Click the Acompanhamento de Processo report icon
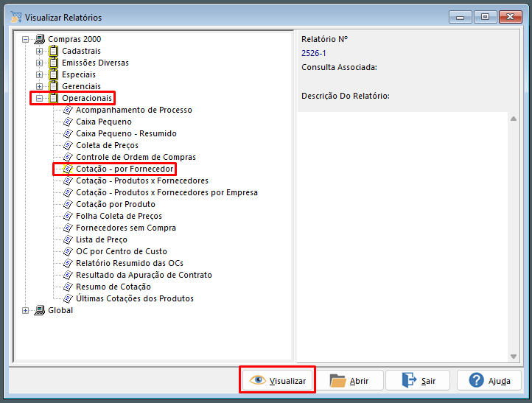The height and width of the screenshot is (403, 532). coord(68,110)
